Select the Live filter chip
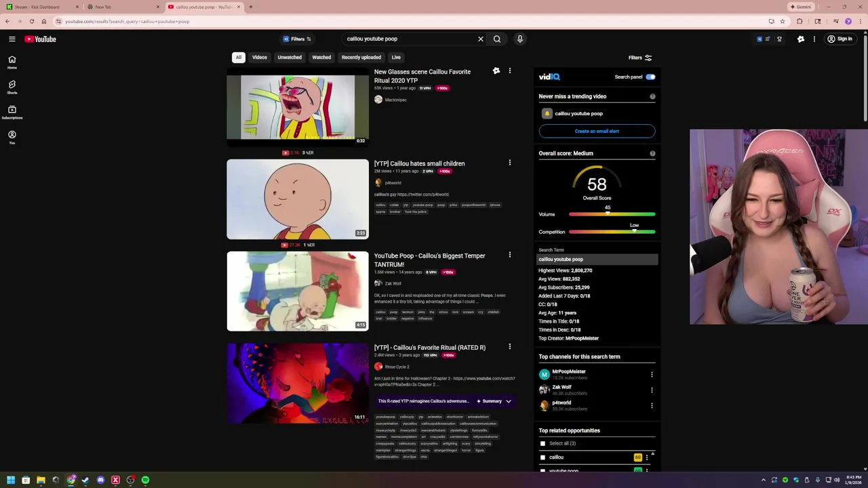Viewport: 868px width, 488px height. point(396,58)
